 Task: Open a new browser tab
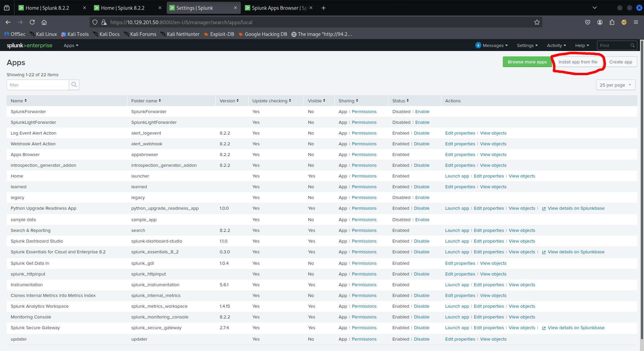tap(323, 8)
